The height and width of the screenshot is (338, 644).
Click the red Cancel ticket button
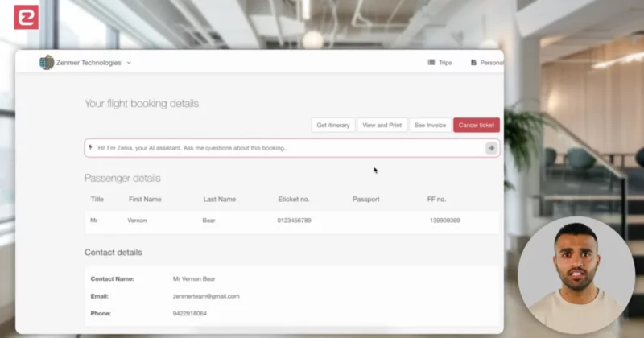pos(476,126)
